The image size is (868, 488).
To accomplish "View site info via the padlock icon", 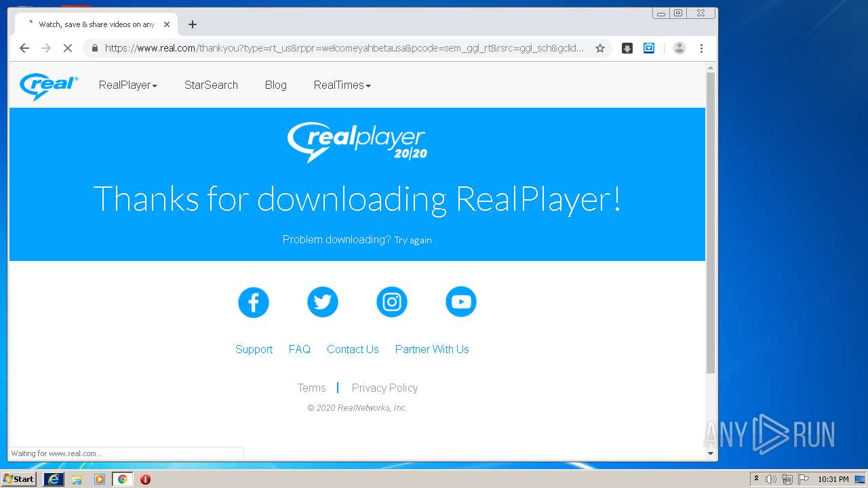I will [94, 48].
